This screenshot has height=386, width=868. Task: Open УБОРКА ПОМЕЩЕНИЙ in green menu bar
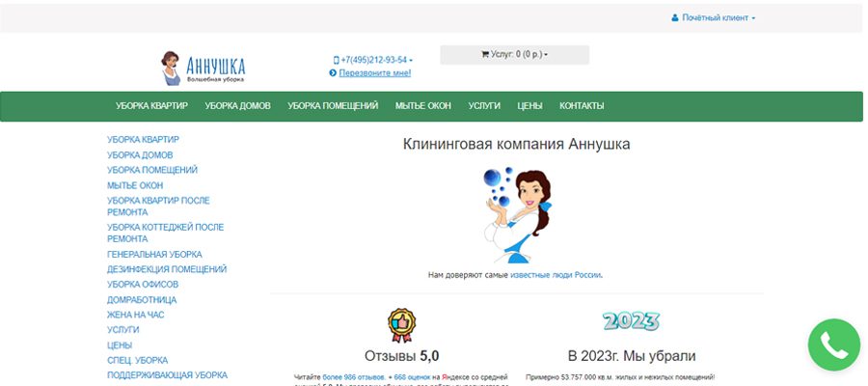333,106
